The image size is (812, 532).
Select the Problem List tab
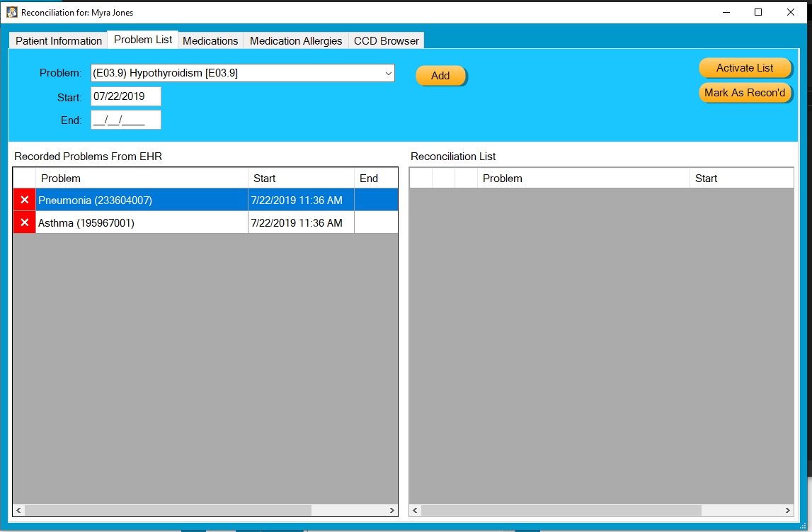[x=143, y=40]
